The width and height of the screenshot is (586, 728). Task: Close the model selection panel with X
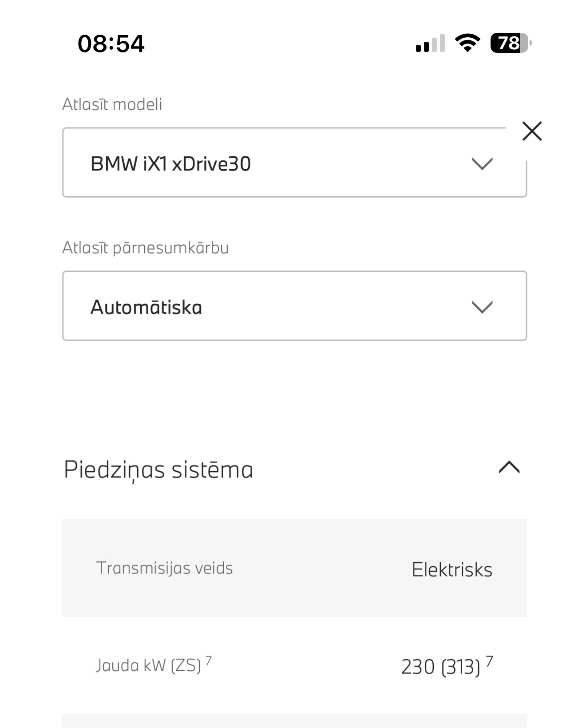click(x=532, y=131)
